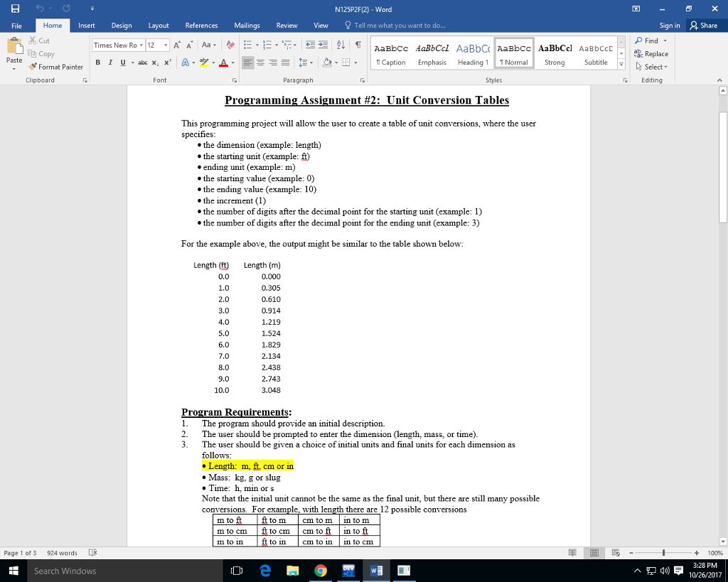The image size is (728, 582).
Task: Open the Times New Roman font dropdown
Action: [x=141, y=45]
